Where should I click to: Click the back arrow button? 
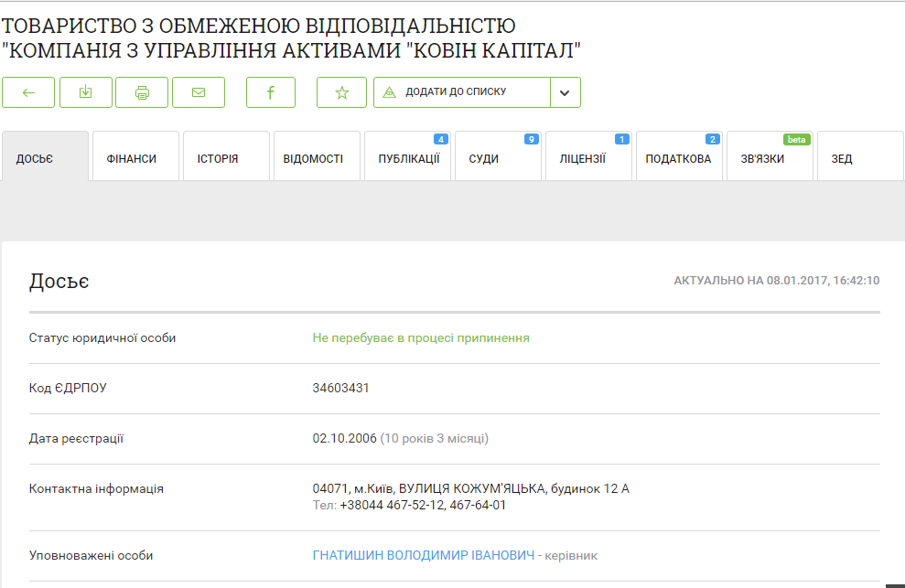28,92
